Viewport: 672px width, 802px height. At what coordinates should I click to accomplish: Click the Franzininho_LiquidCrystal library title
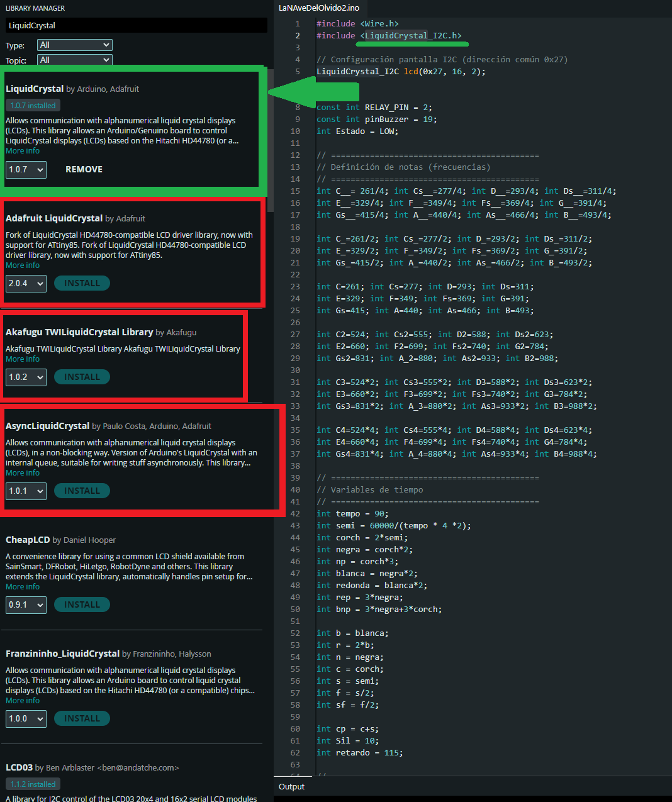click(62, 654)
